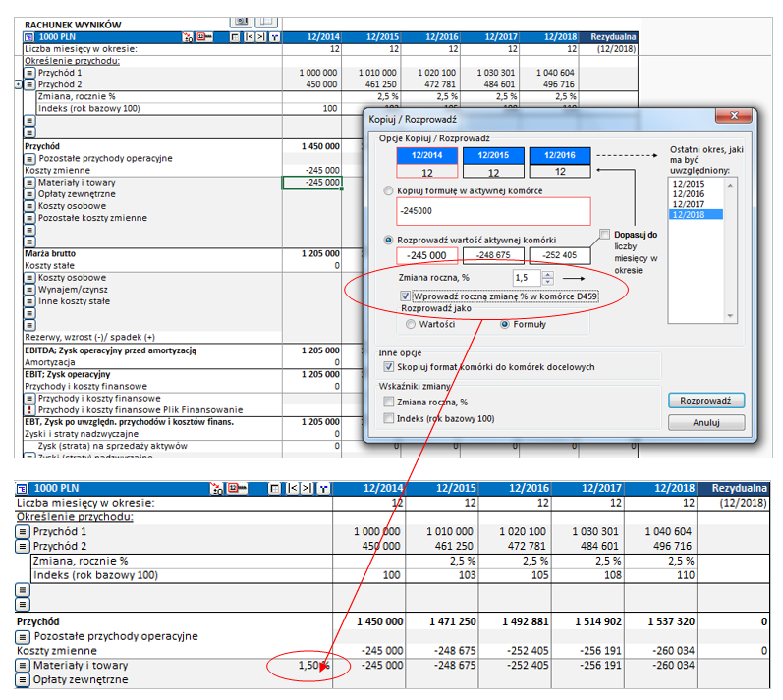Open row menu for Przychód 1 in upper table
Image resolution: width=783 pixels, height=700 pixels.
(29, 73)
